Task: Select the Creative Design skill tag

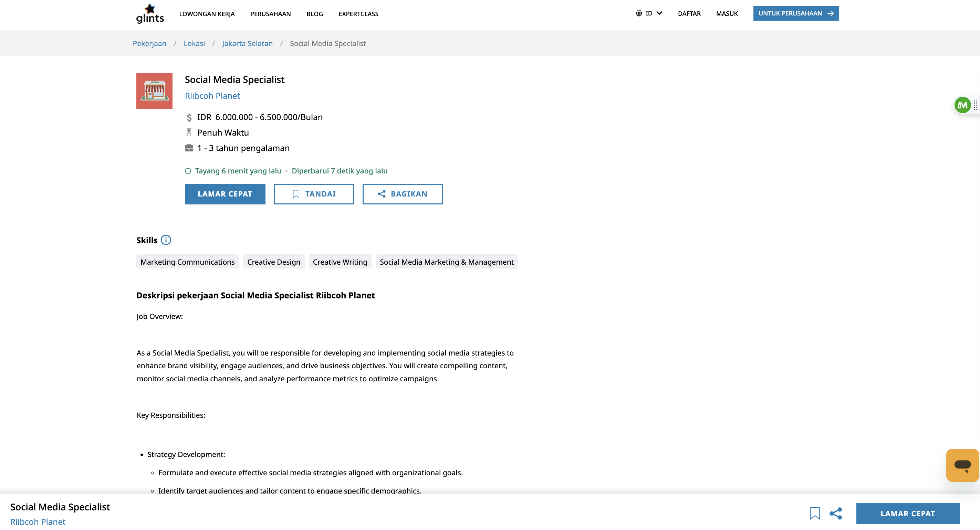Action: pyautogui.click(x=273, y=262)
